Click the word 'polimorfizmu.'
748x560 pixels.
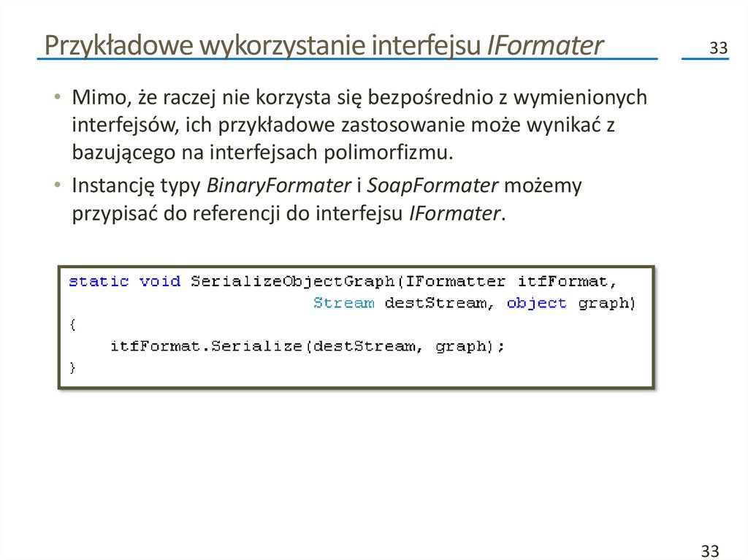(389, 153)
